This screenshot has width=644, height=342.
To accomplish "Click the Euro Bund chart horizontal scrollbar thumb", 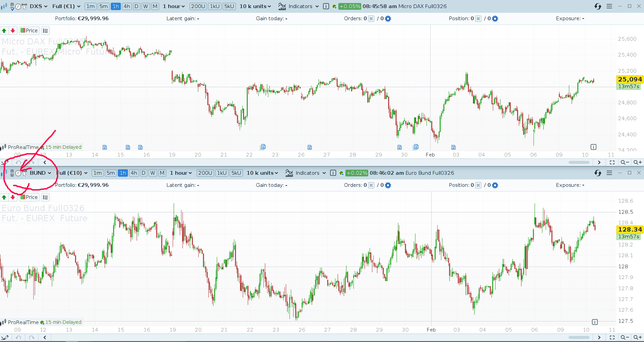I will click(579, 337).
